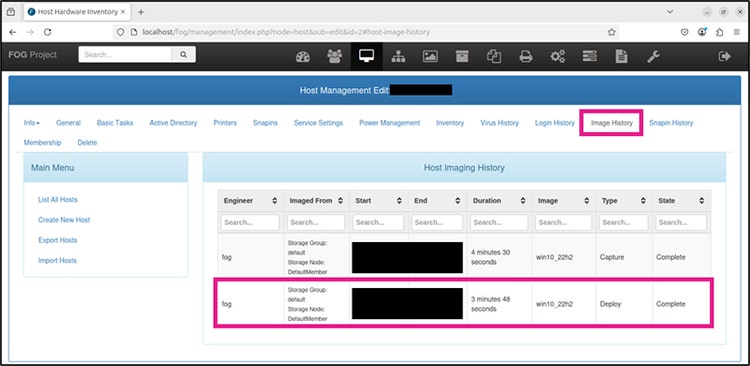Click the Create New Host link

pyautogui.click(x=64, y=220)
